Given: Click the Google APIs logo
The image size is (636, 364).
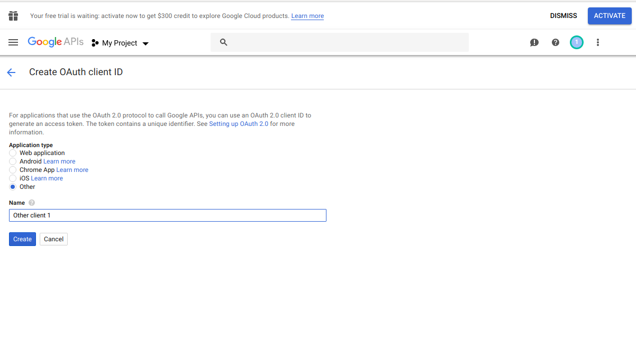Looking at the screenshot, I should pos(55,42).
